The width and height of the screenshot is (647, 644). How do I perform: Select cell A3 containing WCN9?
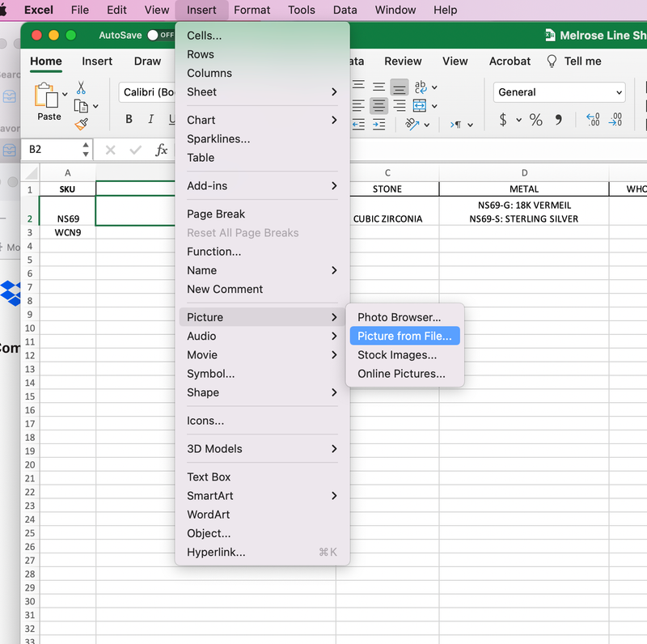[68, 233]
